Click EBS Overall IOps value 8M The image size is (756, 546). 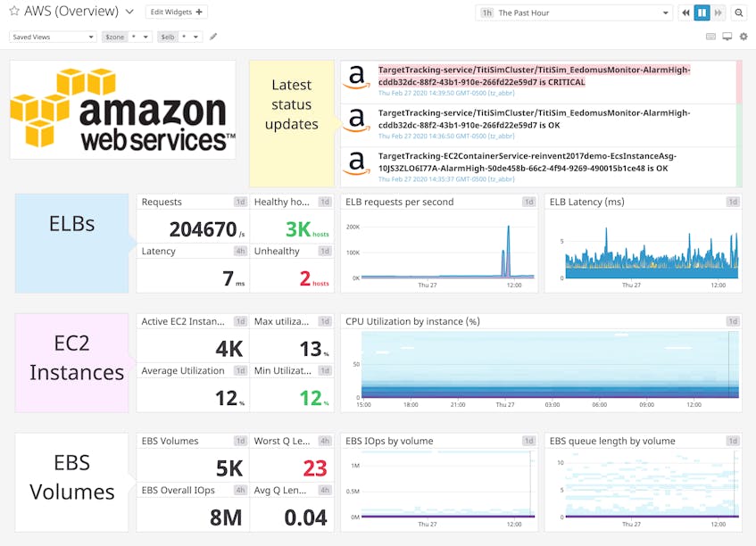tap(226, 517)
